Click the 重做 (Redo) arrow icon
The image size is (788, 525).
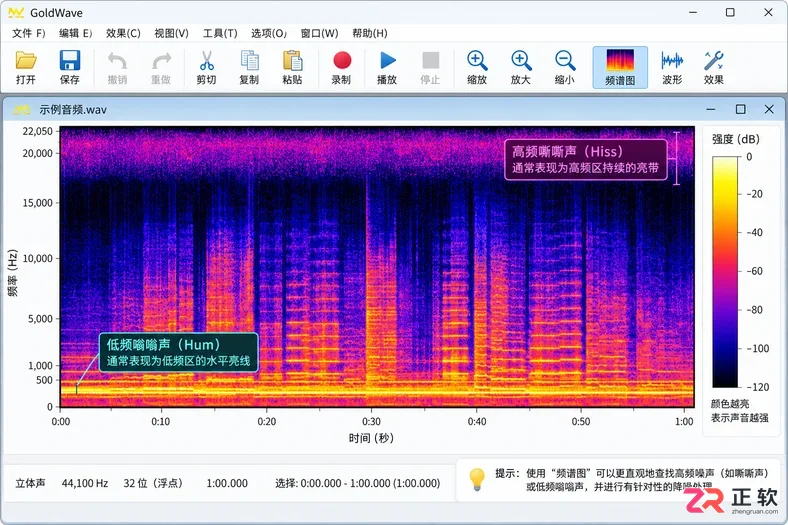[x=161, y=61]
